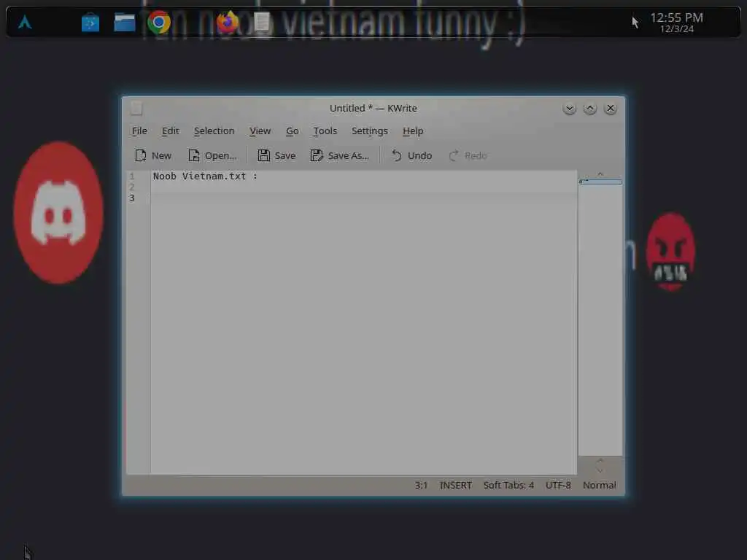Image resolution: width=747 pixels, height=560 pixels.
Task: Click the angry red face icon on desktop
Action: 670,252
